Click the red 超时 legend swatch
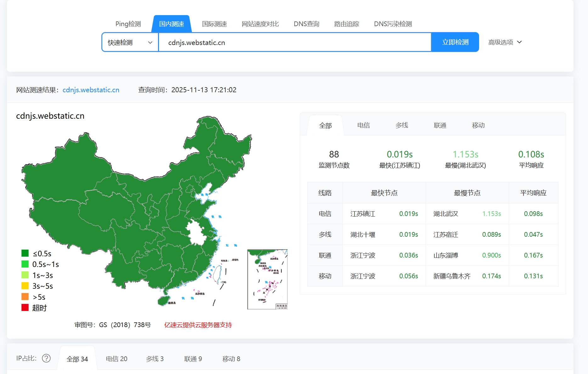Viewport: 588px width, 374px height. click(25, 308)
